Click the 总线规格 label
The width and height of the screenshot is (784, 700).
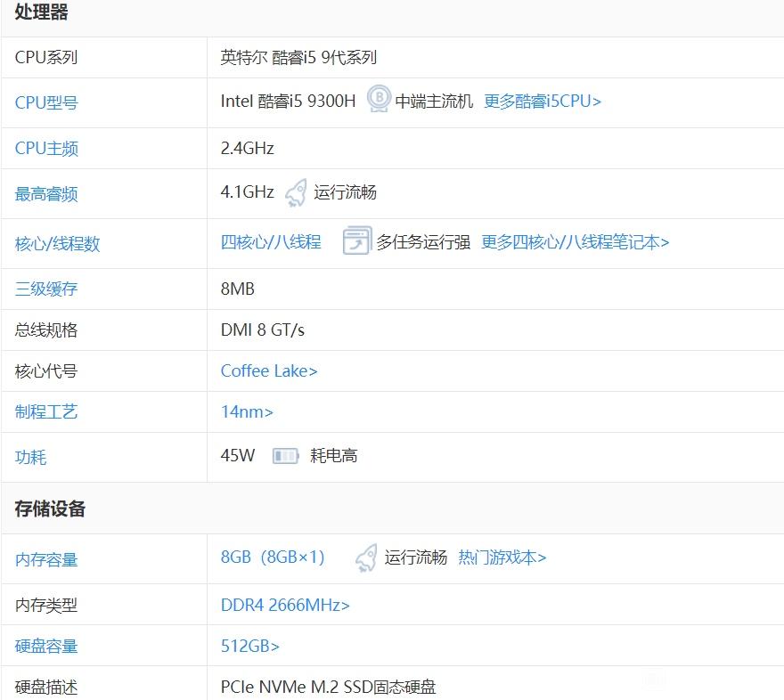pos(46,330)
